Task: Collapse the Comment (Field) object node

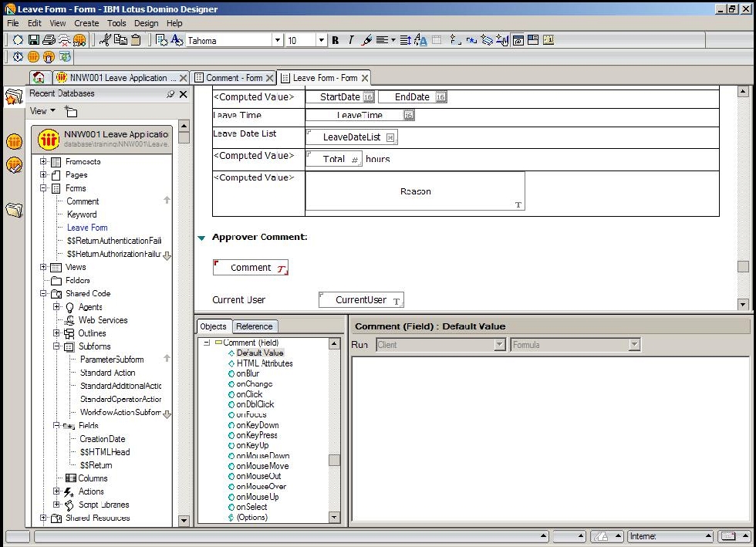Action: pos(207,343)
